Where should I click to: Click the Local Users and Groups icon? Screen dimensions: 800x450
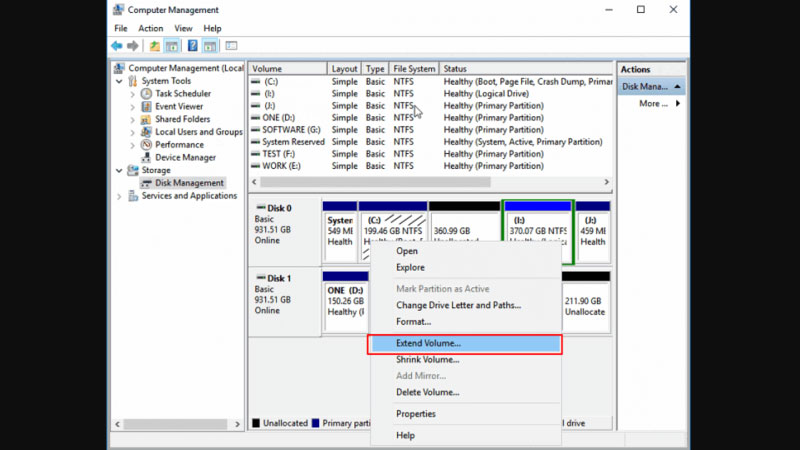[x=146, y=132]
